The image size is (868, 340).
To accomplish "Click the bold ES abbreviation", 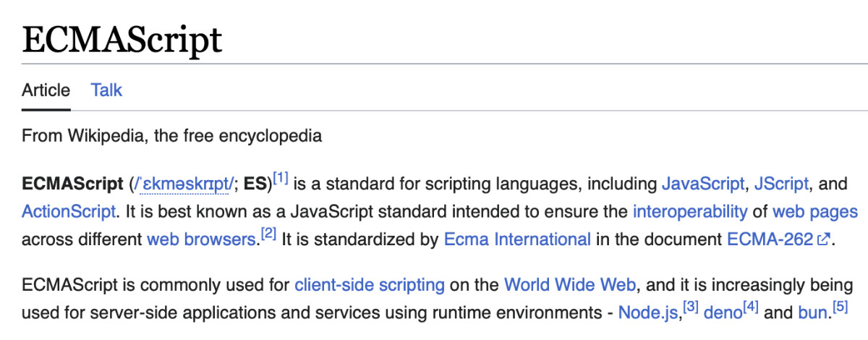I will pyautogui.click(x=255, y=184).
